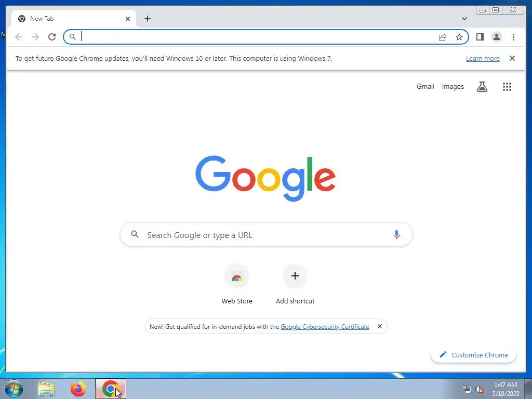Open Chrome's three-dot menu

click(x=513, y=37)
